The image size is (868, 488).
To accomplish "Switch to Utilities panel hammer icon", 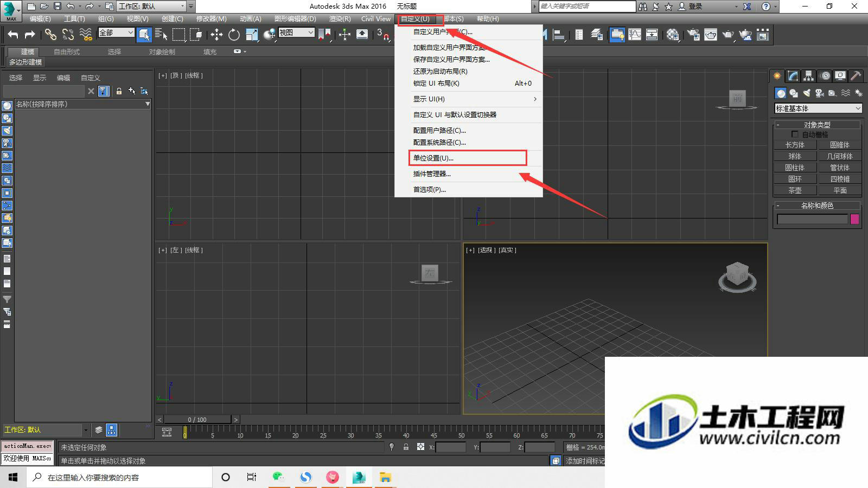I will (x=856, y=76).
